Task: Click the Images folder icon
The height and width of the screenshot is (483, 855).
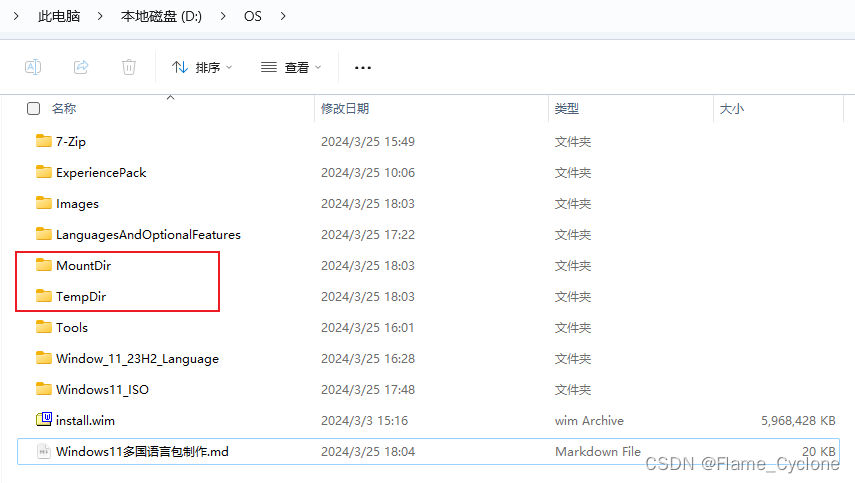Action: coord(44,203)
